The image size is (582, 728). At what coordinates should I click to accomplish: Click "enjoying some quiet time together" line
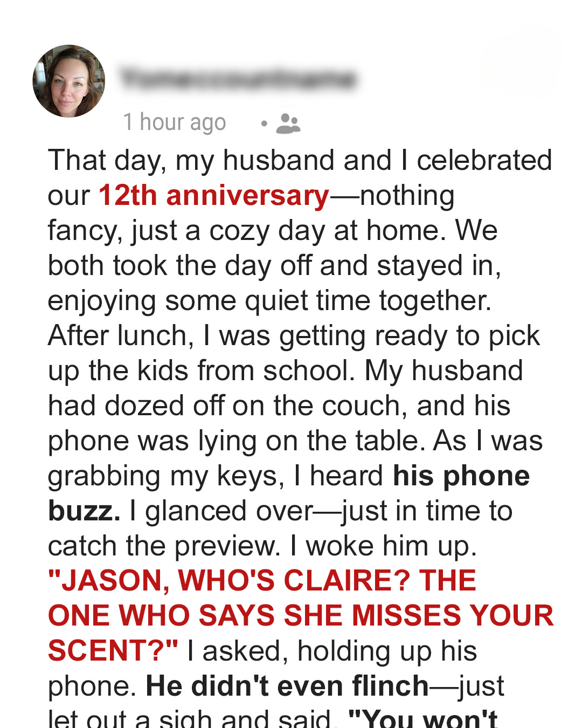[x=269, y=301]
